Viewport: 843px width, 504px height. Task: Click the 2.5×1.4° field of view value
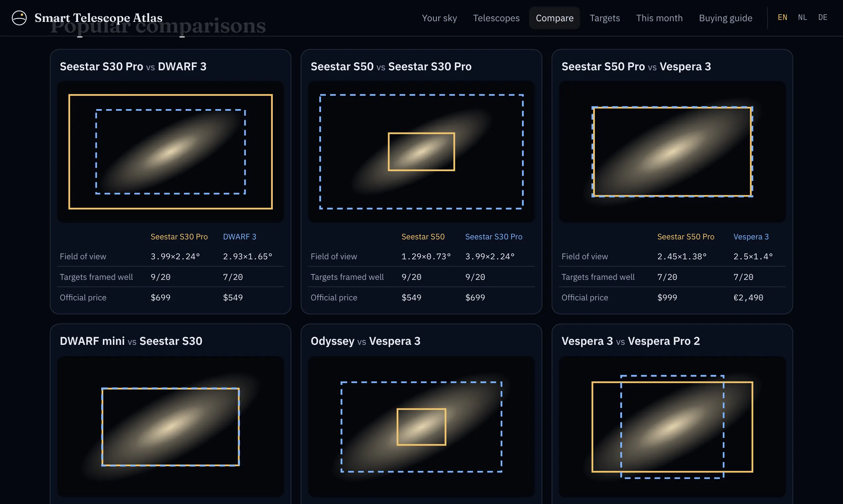click(753, 256)
